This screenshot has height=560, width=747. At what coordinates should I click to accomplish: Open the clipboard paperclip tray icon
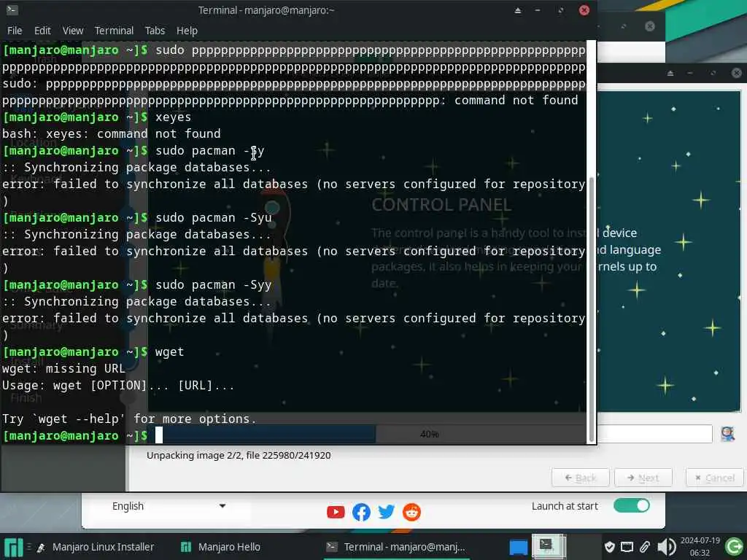tap(645, 547)
